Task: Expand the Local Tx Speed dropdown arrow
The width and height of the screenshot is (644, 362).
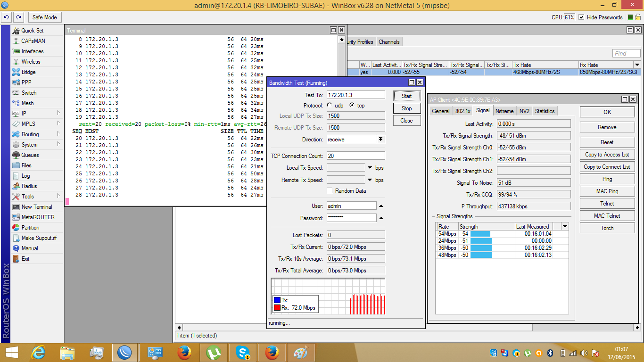Action: (370, 168)
